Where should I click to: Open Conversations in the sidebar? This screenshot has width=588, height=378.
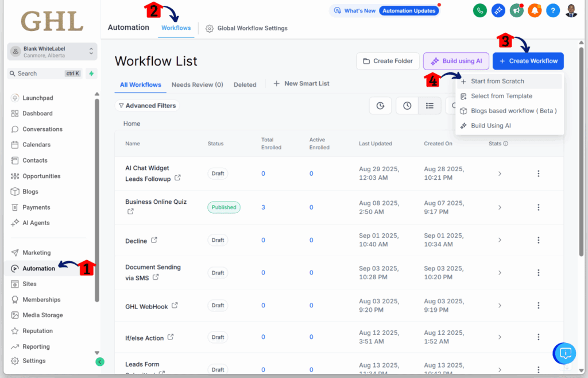coord(42,129)
